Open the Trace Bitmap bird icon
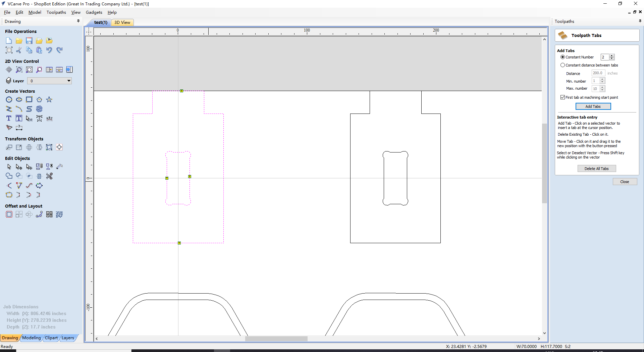Image resolution: width=644 pixels, height=352 pixels. (x=9, y=128)
